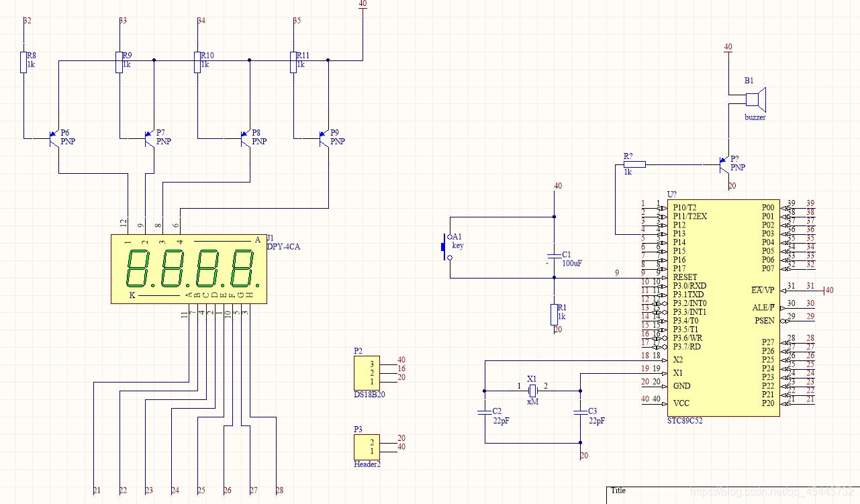This screenshot has width=860, height=504.
Task: Select the DS18B20 connector P2
Action: tap(366, 372)
